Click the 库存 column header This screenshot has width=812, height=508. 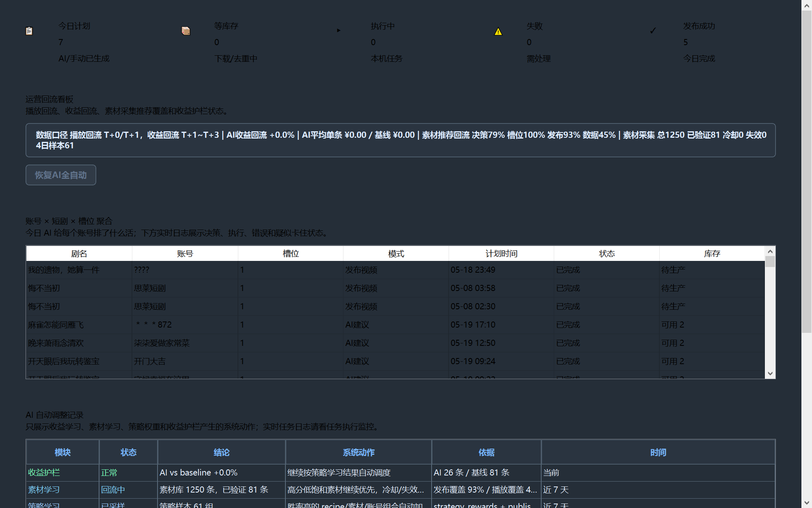click(712, 254)
